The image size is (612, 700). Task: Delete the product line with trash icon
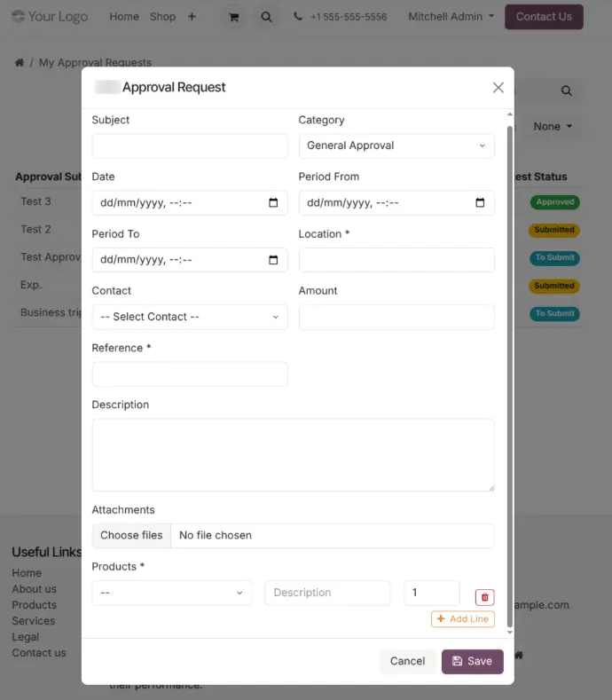484,598
